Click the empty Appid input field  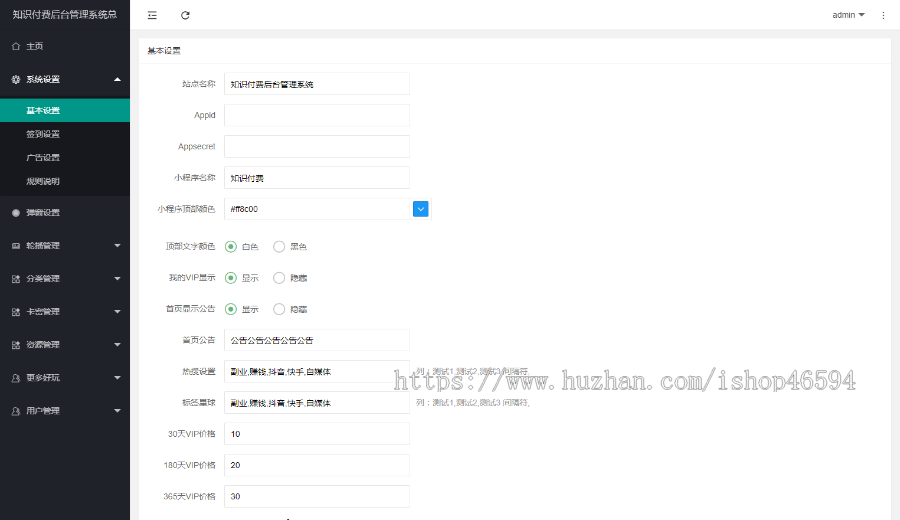pyautogui.click(x=317, y=115)
